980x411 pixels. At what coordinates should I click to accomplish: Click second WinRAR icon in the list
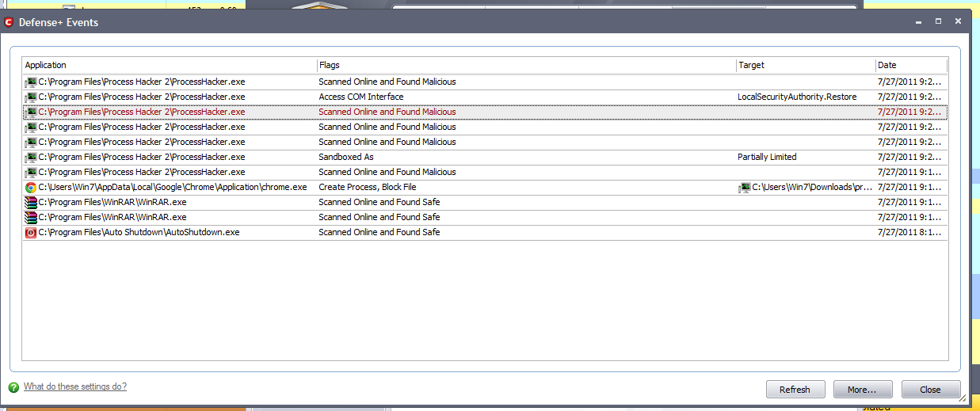click(x=31, y=217)
